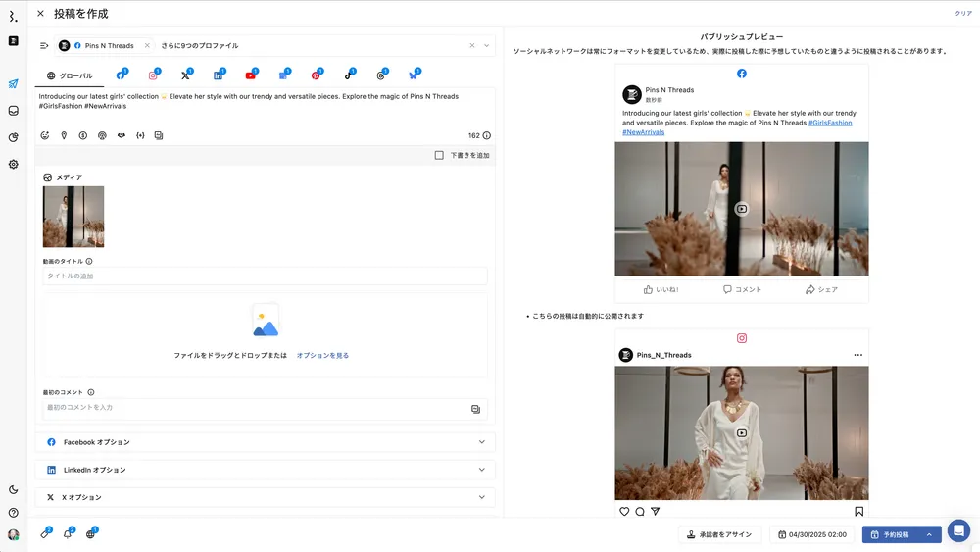Open the Help question-mark icon
980x552 pixels.
pyautogui.click(x=13, y=513)
